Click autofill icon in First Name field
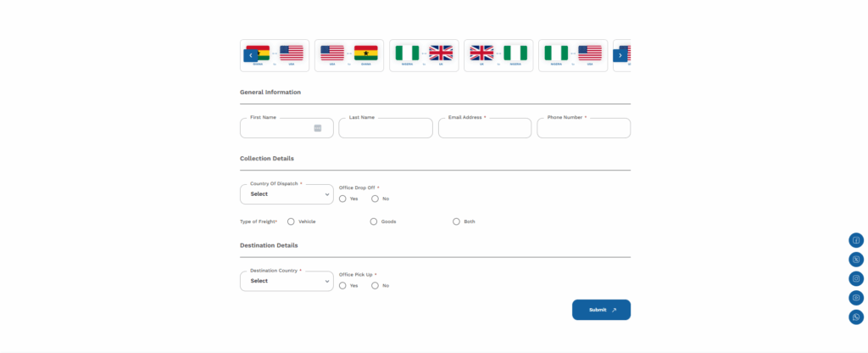Image resolution: width=868 pixels, height=353 pixels. click(x=318, y=128)
